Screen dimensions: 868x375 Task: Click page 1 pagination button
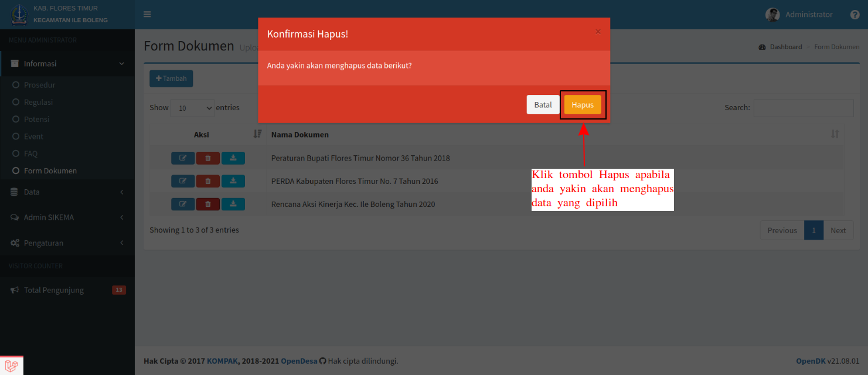813,230
